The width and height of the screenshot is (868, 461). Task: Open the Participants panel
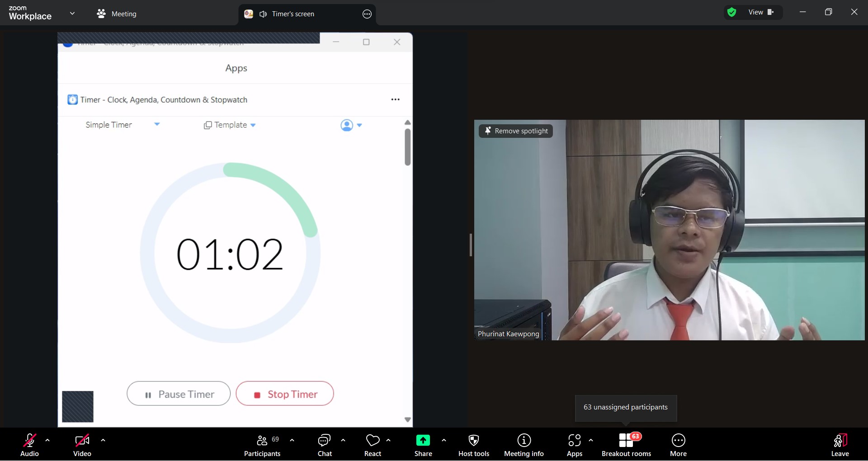tap(262, 445)
